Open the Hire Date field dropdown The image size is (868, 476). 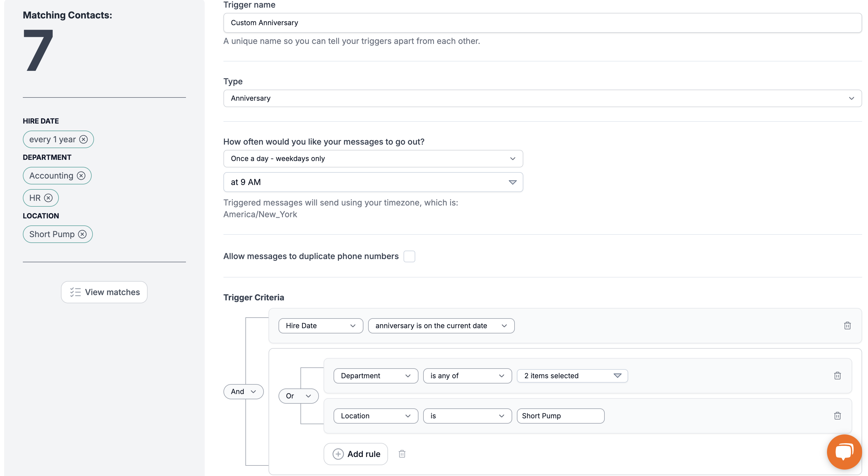(321, 326)
